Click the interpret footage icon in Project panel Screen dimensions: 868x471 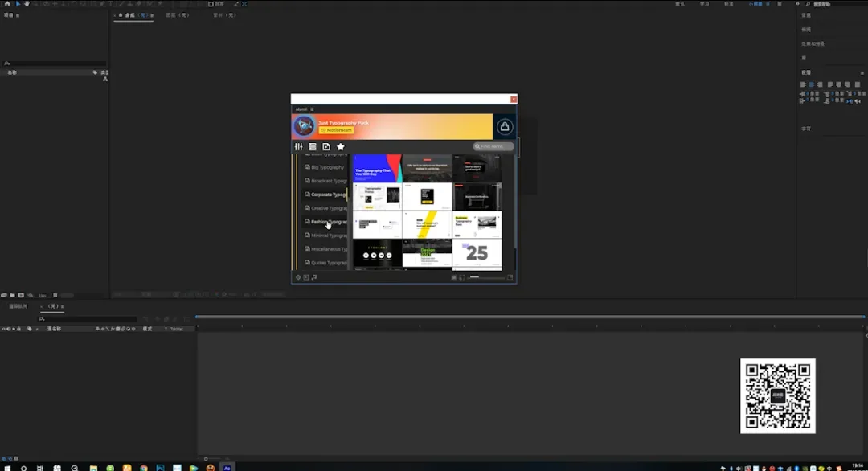click(x=4, y=296)
